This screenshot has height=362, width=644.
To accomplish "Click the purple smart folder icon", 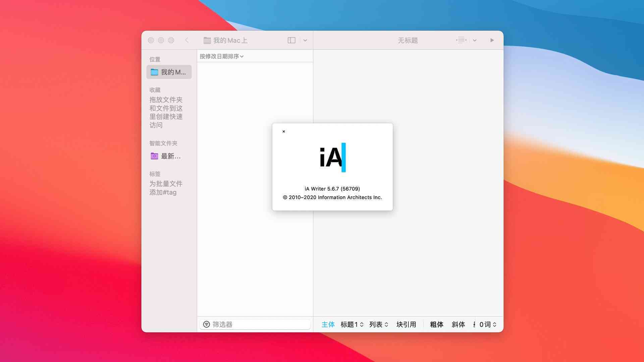I will [154, 156].
